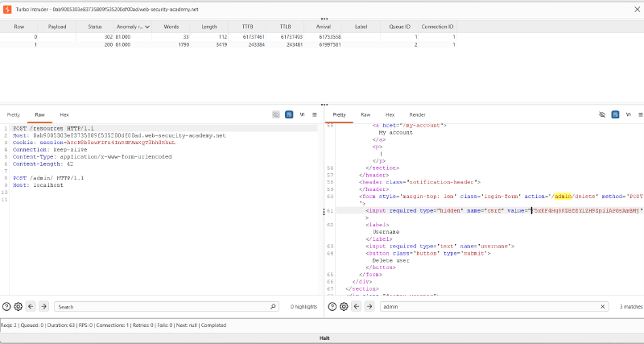The width and height of the screenshot is (644, 344).
Task: Click request line POST /resources HTTP/1.1
Action: coord(53,129)
